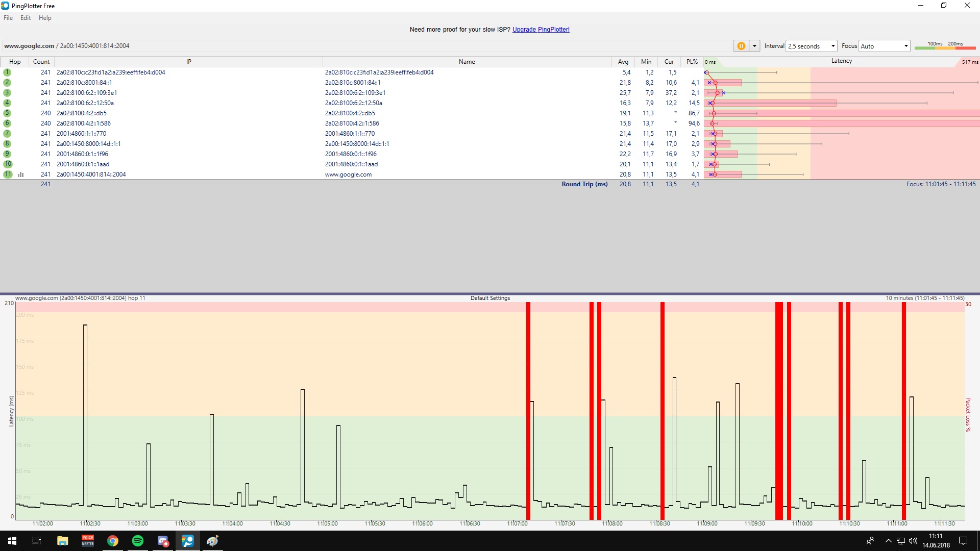
Task: Select name 2001:4860:0:1::1f96 in hop 9
Action: click(351, 154)
